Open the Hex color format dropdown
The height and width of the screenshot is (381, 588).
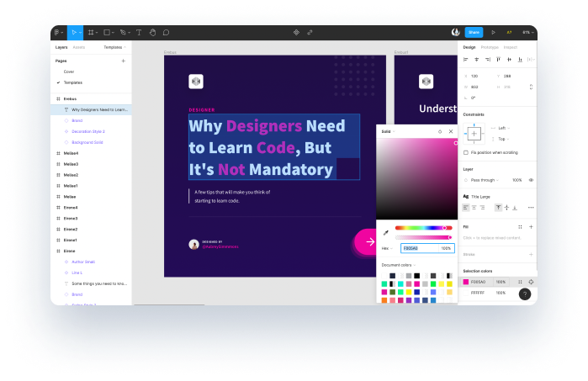click(387, 248)
